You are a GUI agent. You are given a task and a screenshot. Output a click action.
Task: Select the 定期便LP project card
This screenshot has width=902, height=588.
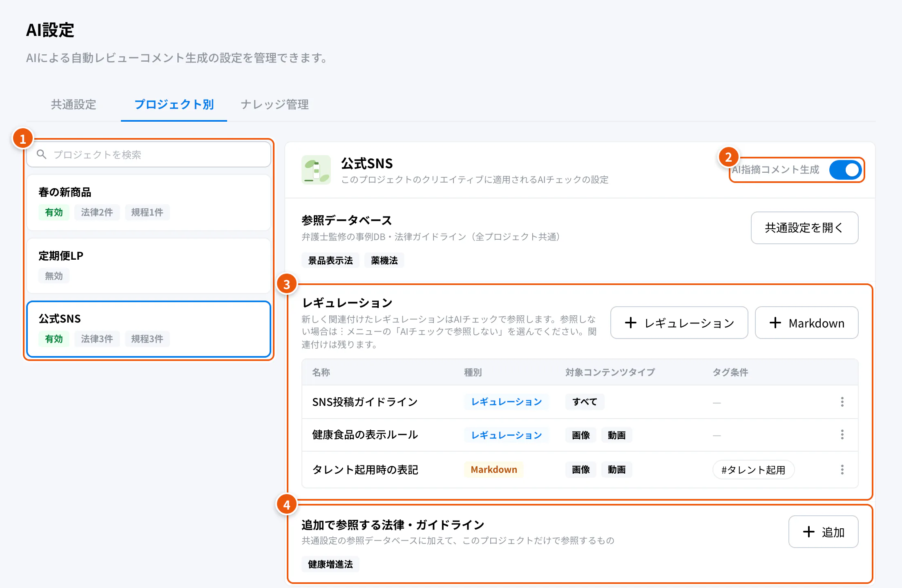coord(149,266)
